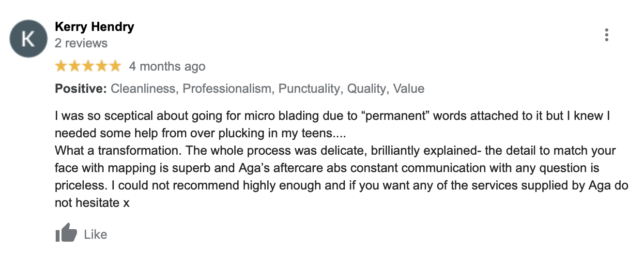Select the "Cleanliness" attribute

[143, 89]
